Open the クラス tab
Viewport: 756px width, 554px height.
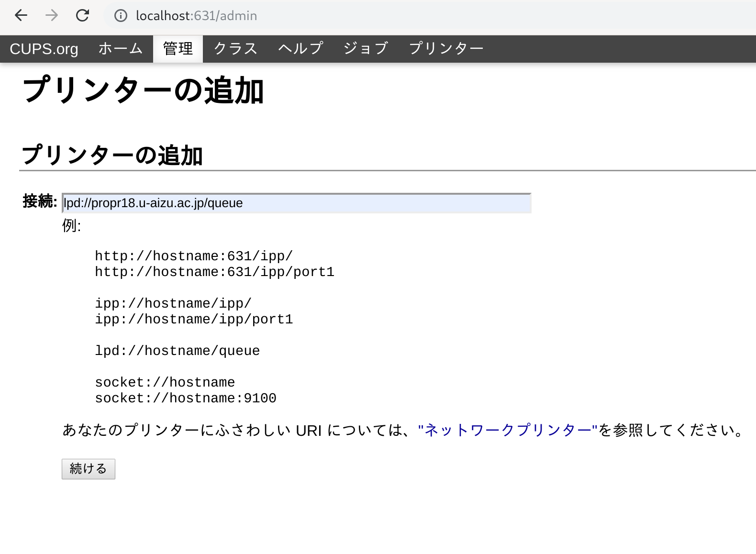pos(235,49)
